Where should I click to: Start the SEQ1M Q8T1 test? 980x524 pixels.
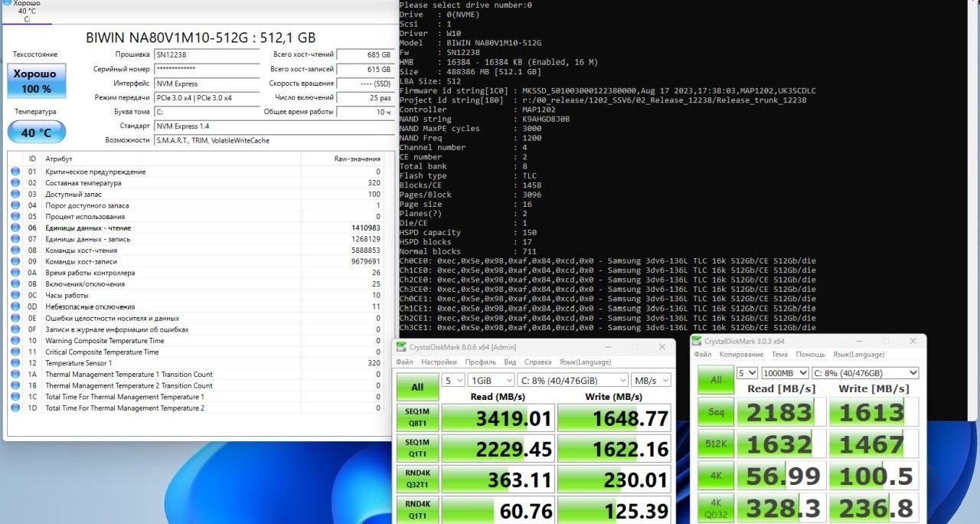tap(417, 417)
